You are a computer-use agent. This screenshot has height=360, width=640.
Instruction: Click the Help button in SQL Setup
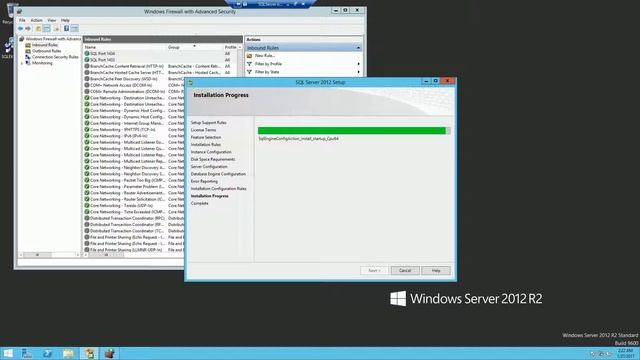[436, 271]
